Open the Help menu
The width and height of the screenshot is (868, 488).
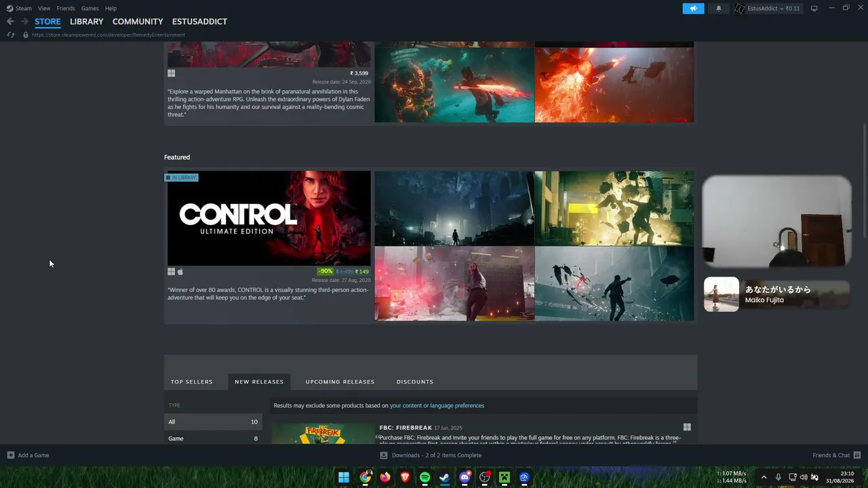click(111, 8)
